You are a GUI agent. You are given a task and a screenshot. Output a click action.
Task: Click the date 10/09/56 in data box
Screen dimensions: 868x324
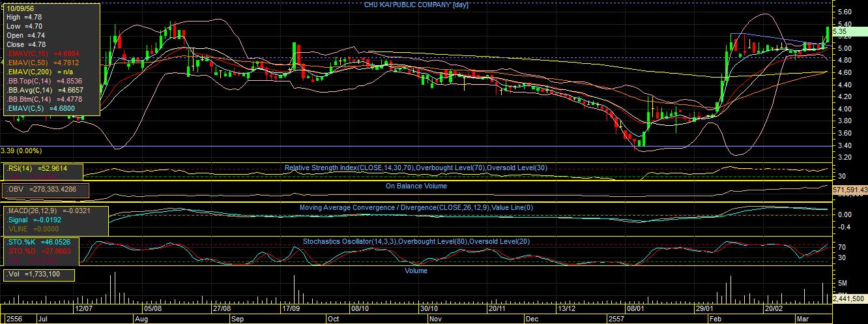[x=20, y=10]
